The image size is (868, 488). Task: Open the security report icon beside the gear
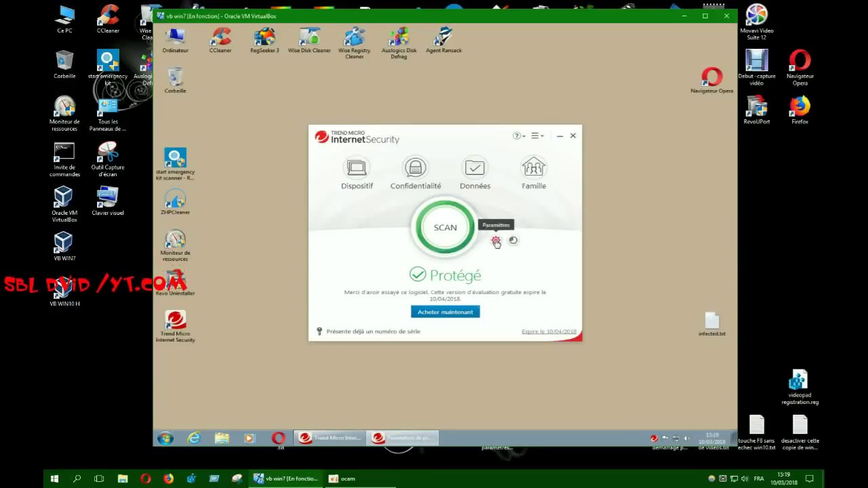coord(513,240)
